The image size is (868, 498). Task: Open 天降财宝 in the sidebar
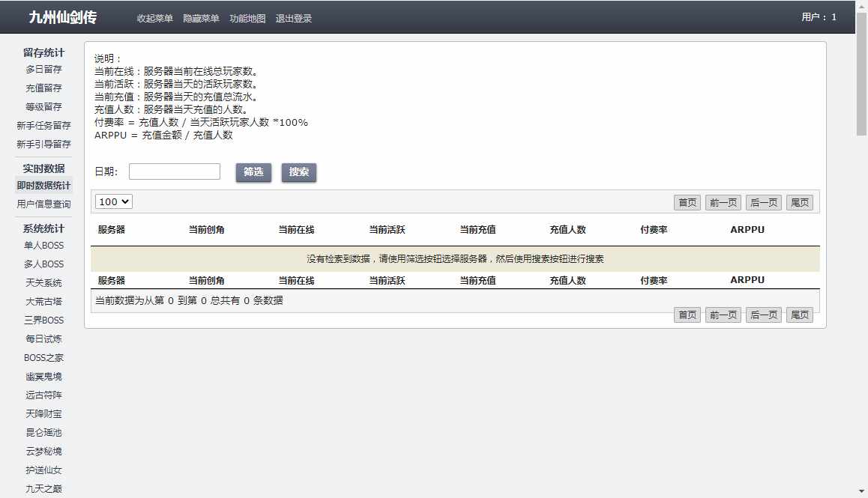coord(43,414)
